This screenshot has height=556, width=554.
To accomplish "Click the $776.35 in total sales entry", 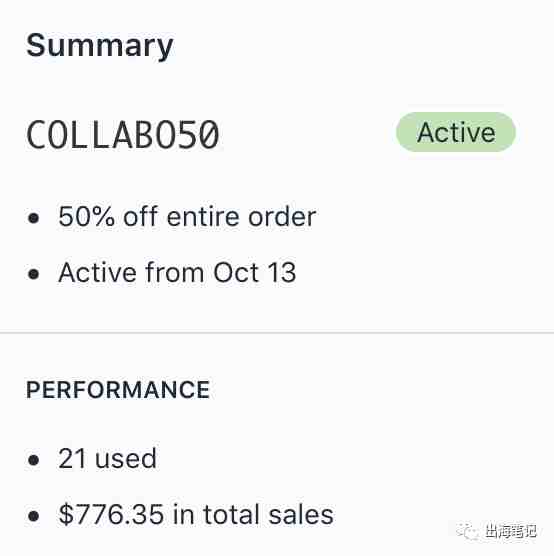I will [196, 515].
